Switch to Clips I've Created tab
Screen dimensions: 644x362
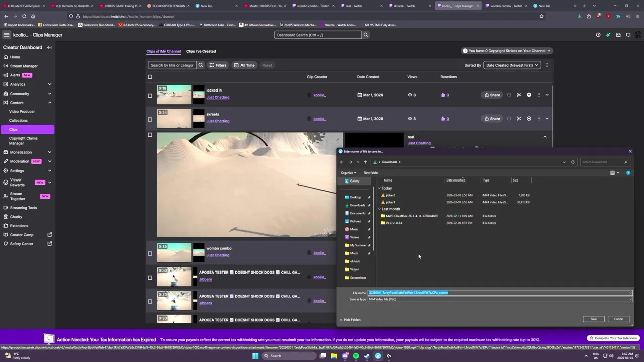coord(201,51)
